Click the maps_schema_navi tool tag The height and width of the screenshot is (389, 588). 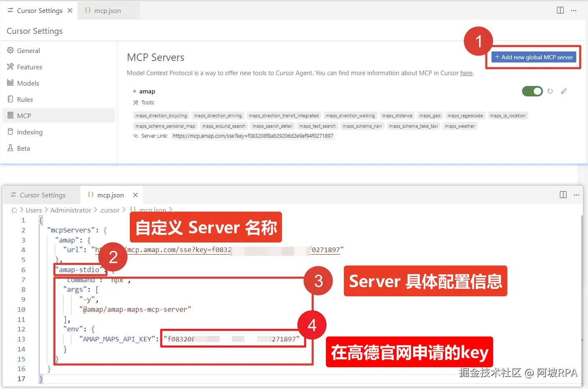[x=362, y=126]
